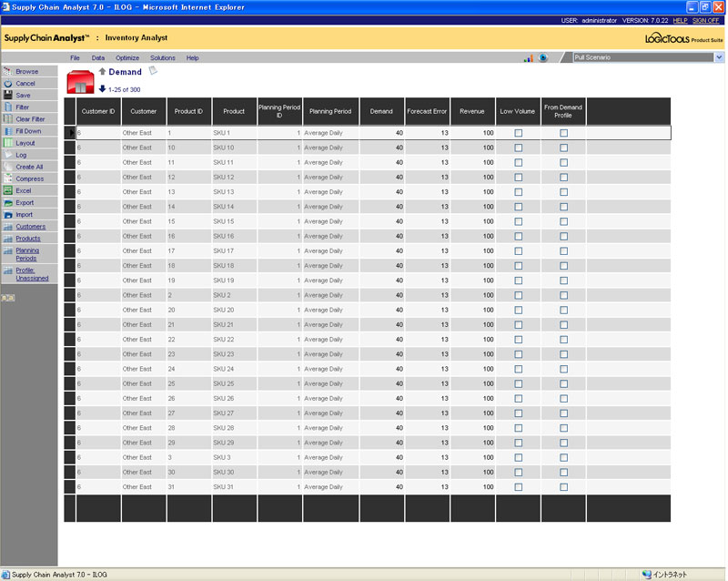Toggle From Demand Profile for SKU 30
The image size is (728, 581).
click(563, 473)
